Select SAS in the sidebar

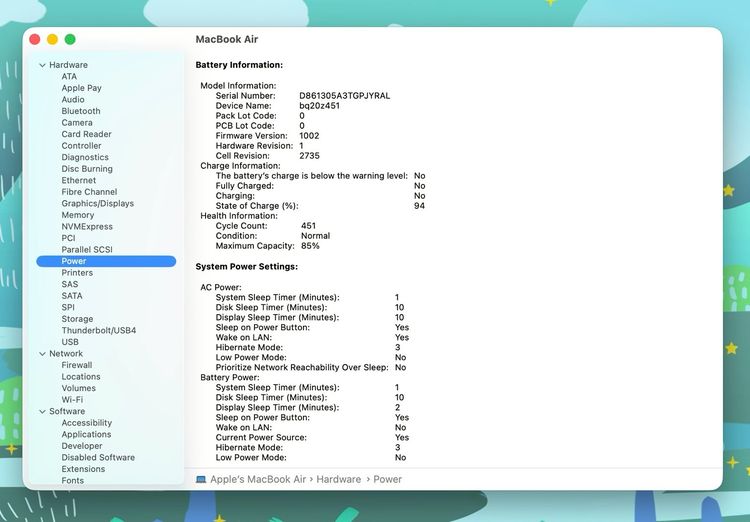(x=69, y=284)
